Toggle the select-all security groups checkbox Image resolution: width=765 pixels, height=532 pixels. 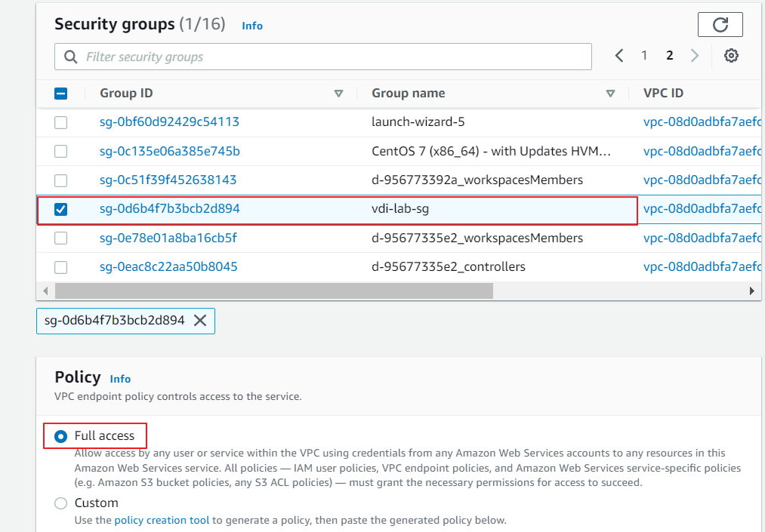point(61,94)
